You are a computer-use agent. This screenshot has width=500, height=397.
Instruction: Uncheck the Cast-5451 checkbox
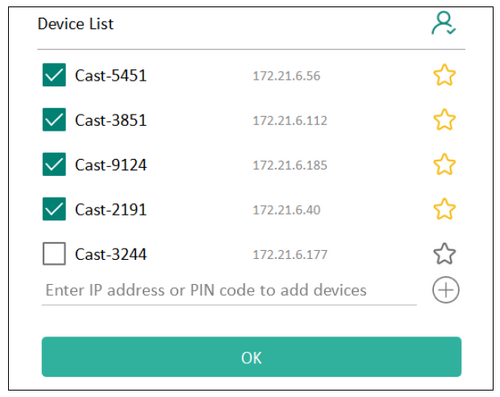[54, 75]
